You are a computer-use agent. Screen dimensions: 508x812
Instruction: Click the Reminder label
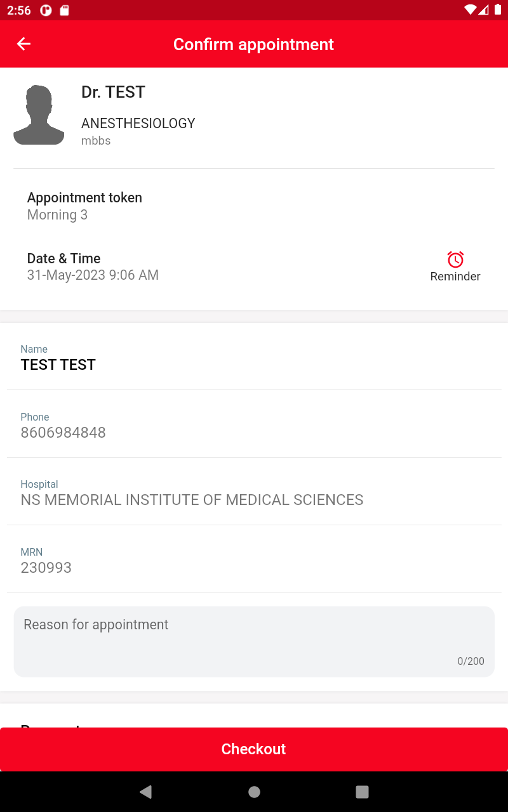[455, 277]
